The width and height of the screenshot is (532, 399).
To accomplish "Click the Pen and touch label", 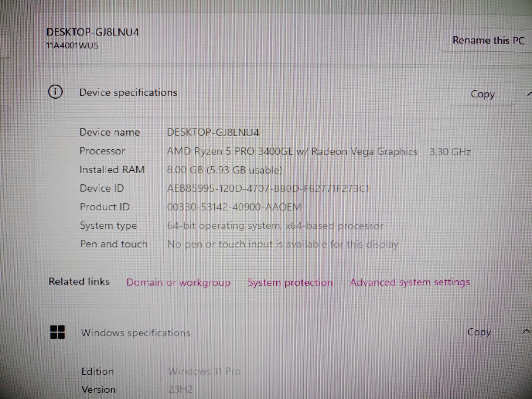I will [114, 244].
